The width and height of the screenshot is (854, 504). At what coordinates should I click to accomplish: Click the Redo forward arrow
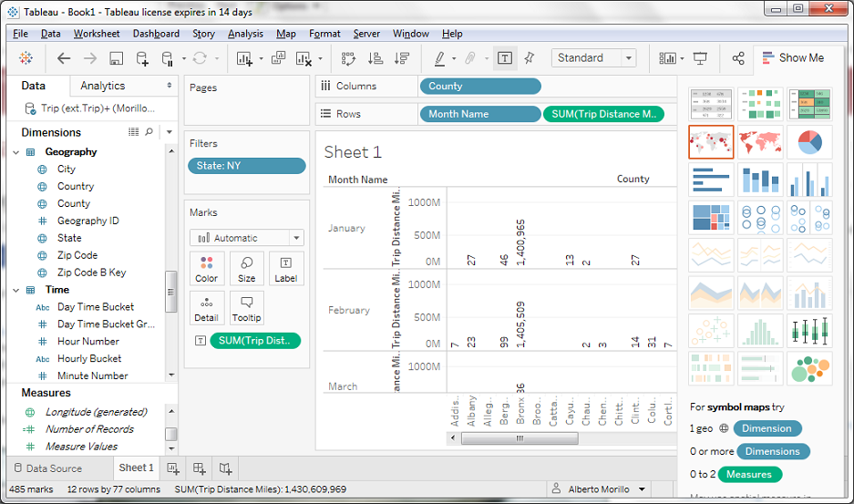[90, 58]
